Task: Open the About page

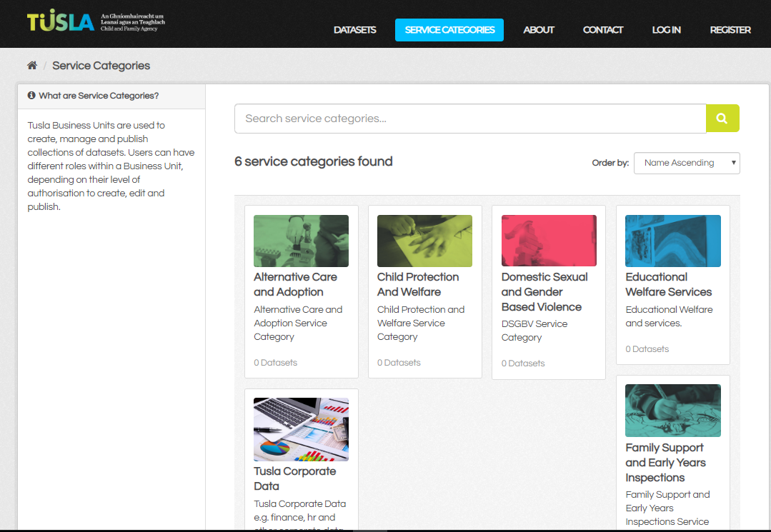Action: [x=539, y=30]
